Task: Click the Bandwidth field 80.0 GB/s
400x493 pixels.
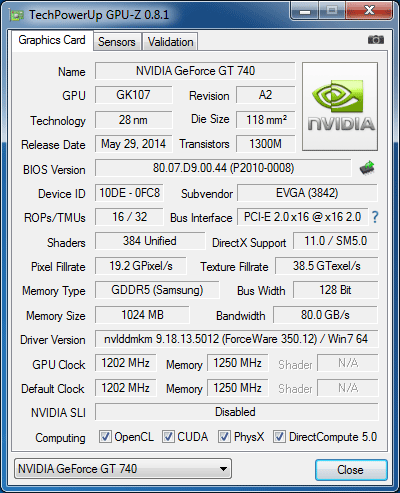Action: pos(325,315)
